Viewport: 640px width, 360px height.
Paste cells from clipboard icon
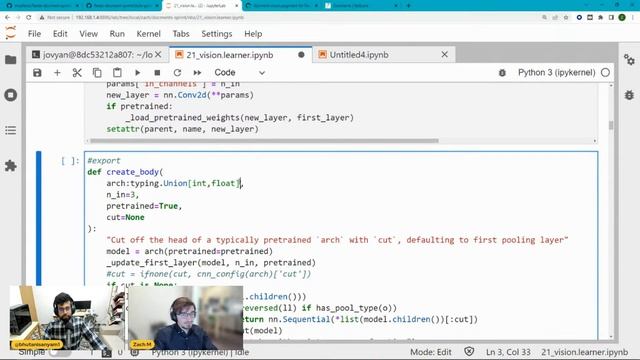117,73
